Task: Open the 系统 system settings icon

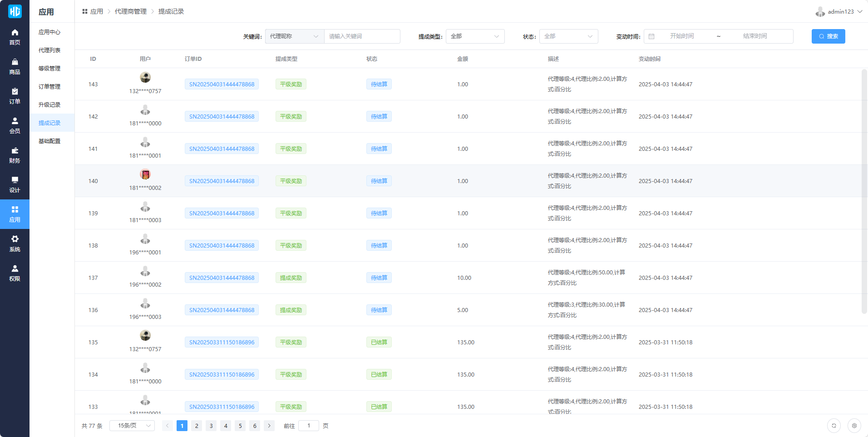Action: [15, 243]
